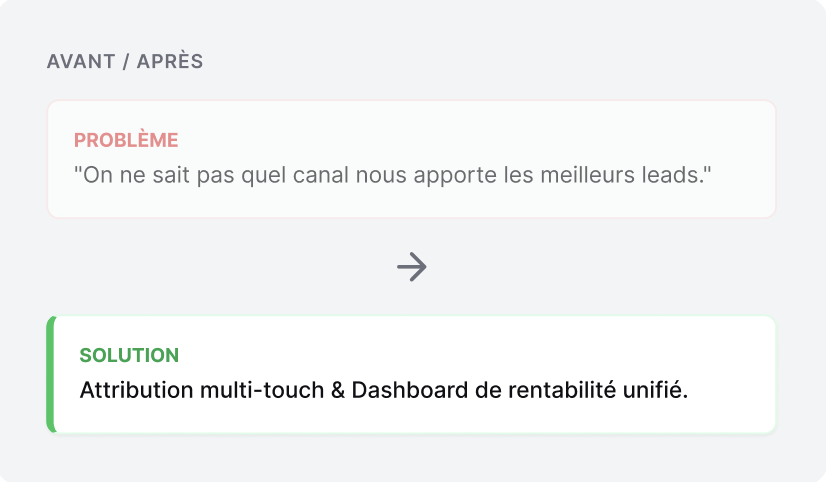Click the green SOLUTION label
Screen dimensions: 826x482
129,355
